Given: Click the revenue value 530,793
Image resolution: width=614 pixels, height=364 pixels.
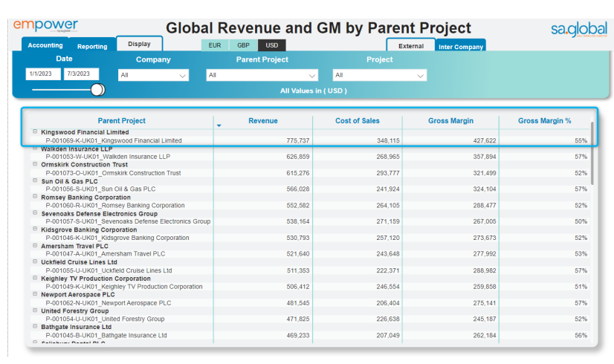Looking at the screenshot, I should click(x=297, y=238).
